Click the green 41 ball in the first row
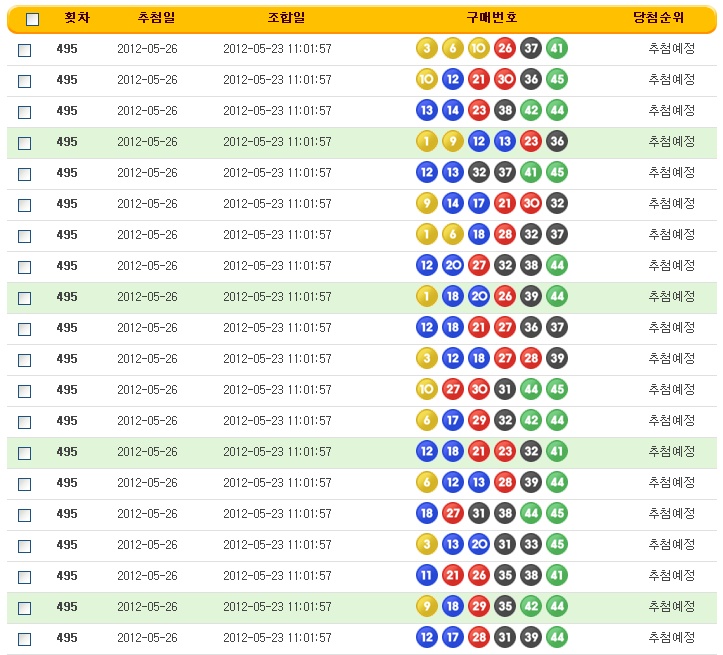The width and height of the screenshot is (723, 655). (x=557, y=49)
